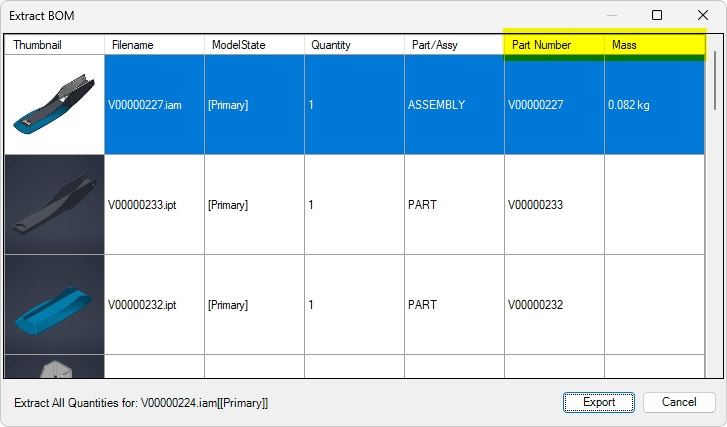
Task: Click the Export button
Action: pos(599,402)
